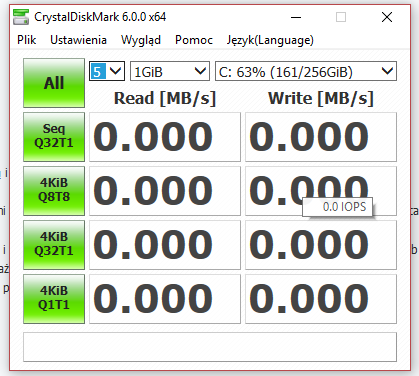419x376 pixels.
Task: Run the 4KiB Q32T1 test
Action: click(x=54, y=245)
